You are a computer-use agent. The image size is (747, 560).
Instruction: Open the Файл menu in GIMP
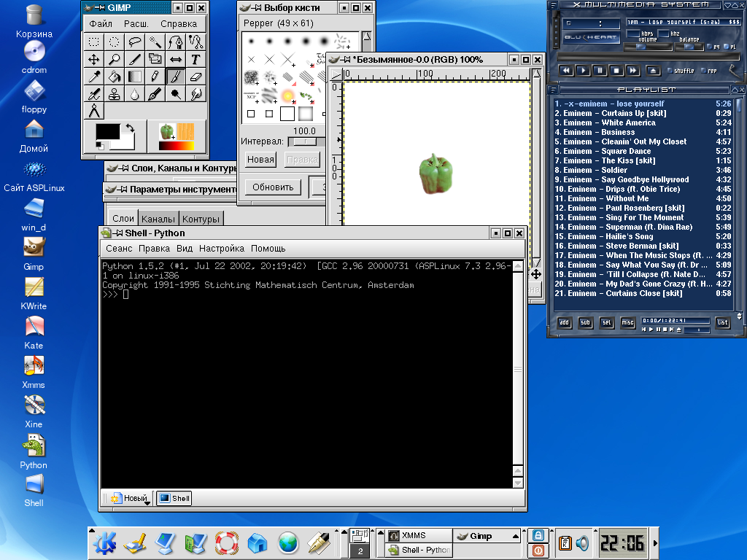coord(101,24)
